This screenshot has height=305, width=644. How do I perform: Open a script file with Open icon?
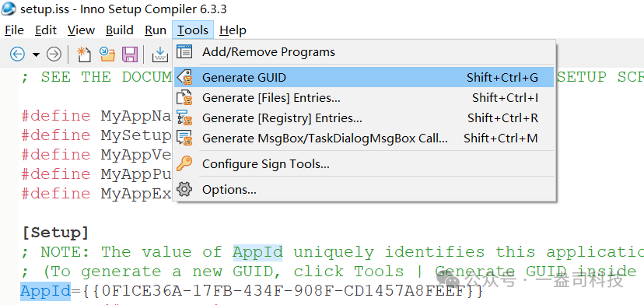click(107, 54)
